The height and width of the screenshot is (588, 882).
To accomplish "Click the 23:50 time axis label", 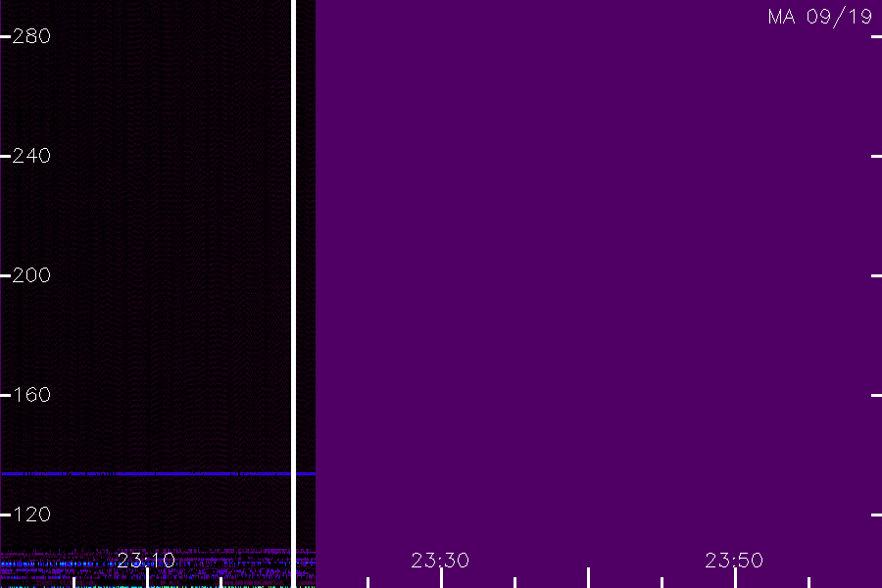I will tap(734, 561).
